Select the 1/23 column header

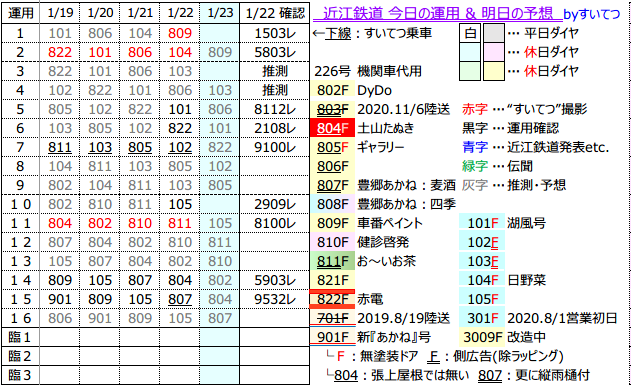coord(220,13)
